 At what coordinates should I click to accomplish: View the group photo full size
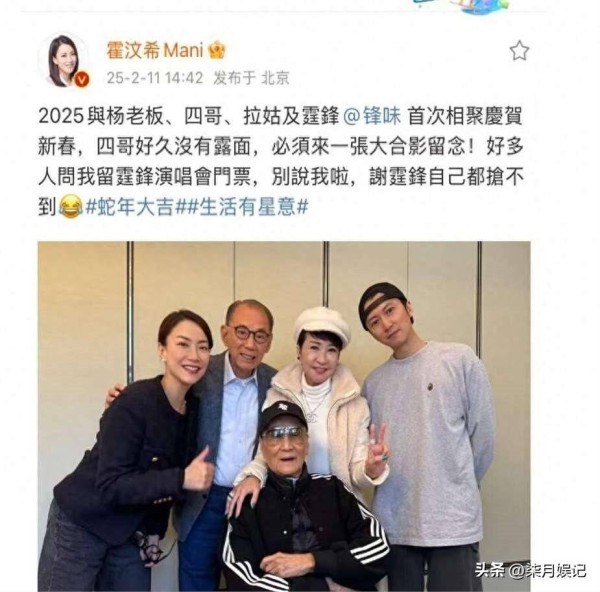(x=284, y=416)
